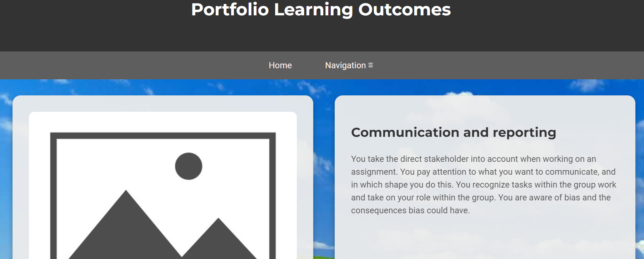Screen dimensions: 644x259
Task: Select the word "Communication" in the card heading
Action: (405, 133)
